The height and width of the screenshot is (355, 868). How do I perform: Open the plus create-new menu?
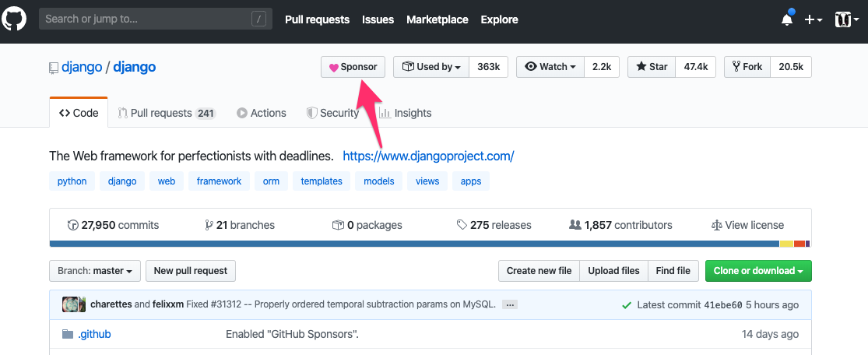click(x=814, y=19)
